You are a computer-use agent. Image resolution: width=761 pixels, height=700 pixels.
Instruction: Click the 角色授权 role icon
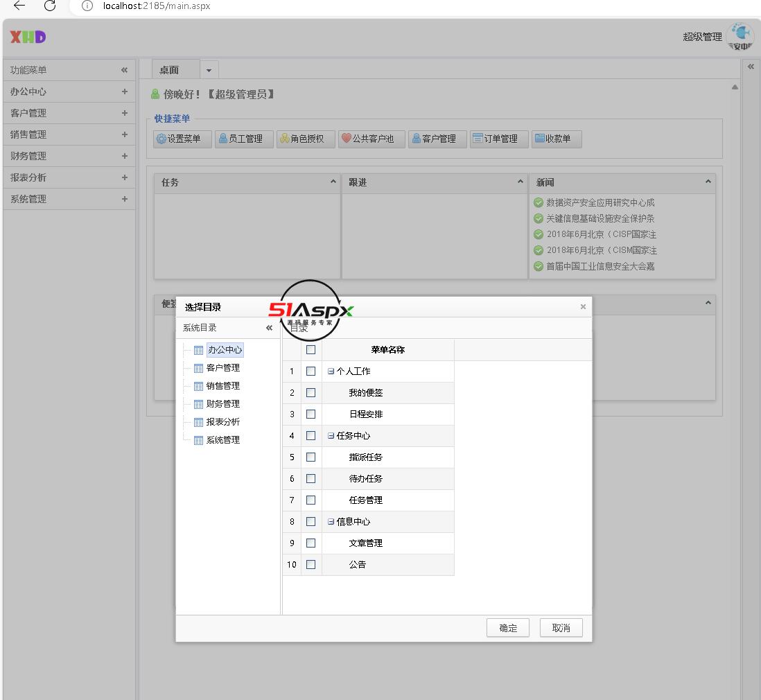(284, 139)
